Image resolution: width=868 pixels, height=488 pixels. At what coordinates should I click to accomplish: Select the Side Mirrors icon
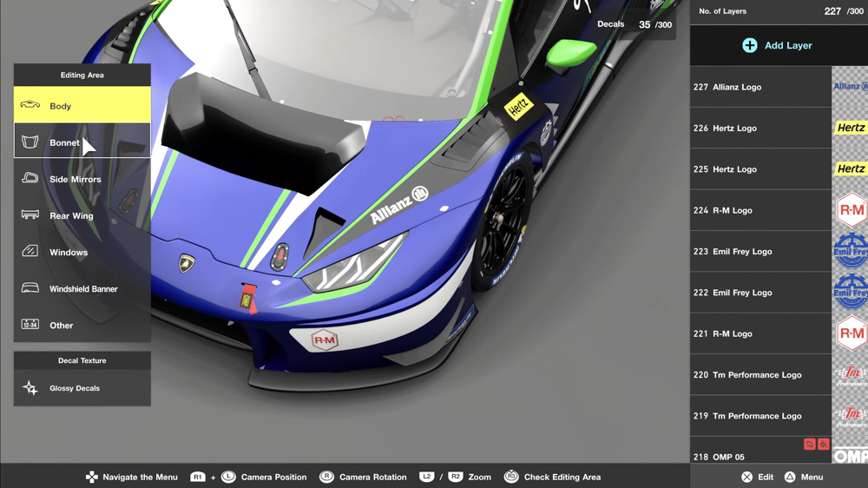30,178
